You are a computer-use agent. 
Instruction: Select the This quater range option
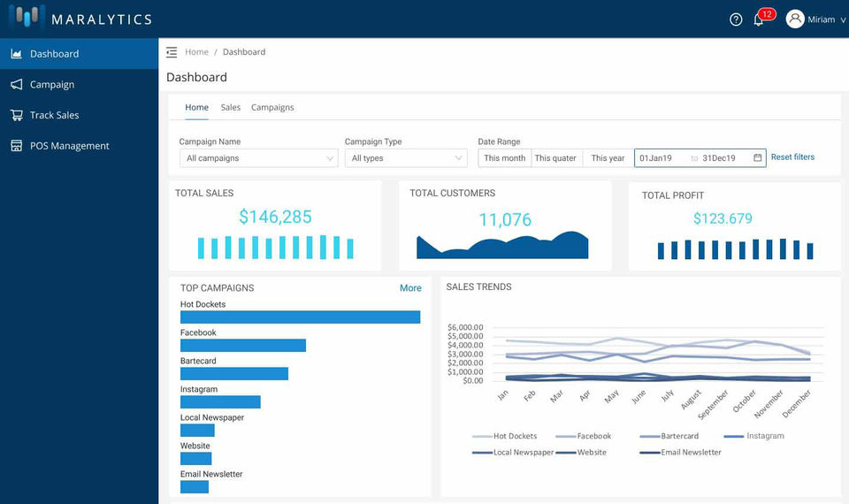[x=555, y=158]
